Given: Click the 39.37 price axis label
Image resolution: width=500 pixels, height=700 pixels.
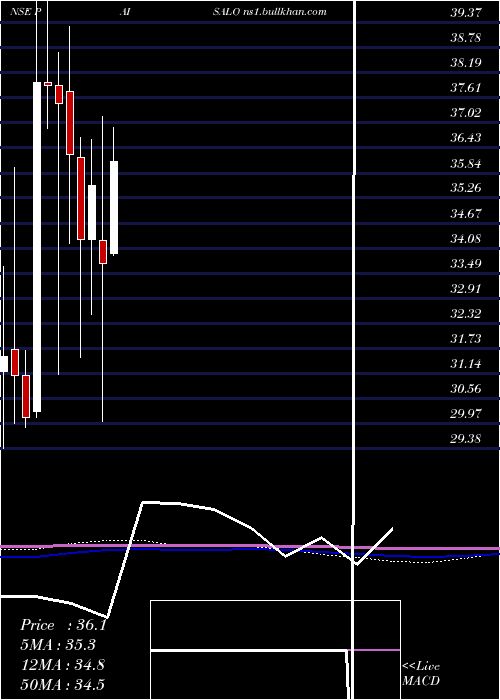Looking at the screenshot, I should click(x=466, y=12).
